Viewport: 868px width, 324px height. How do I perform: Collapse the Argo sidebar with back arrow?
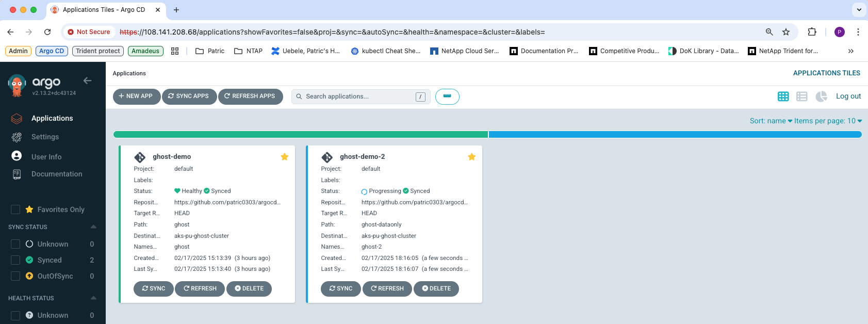[x=87, y=80]
